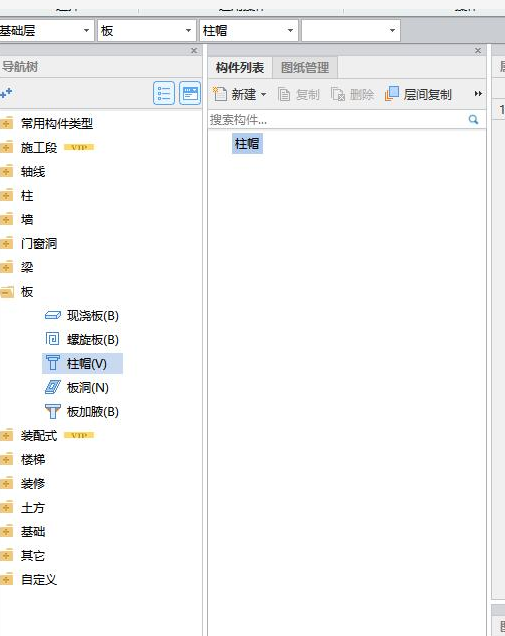Click the 柱帽(V) column cap item

pos(82,363)
